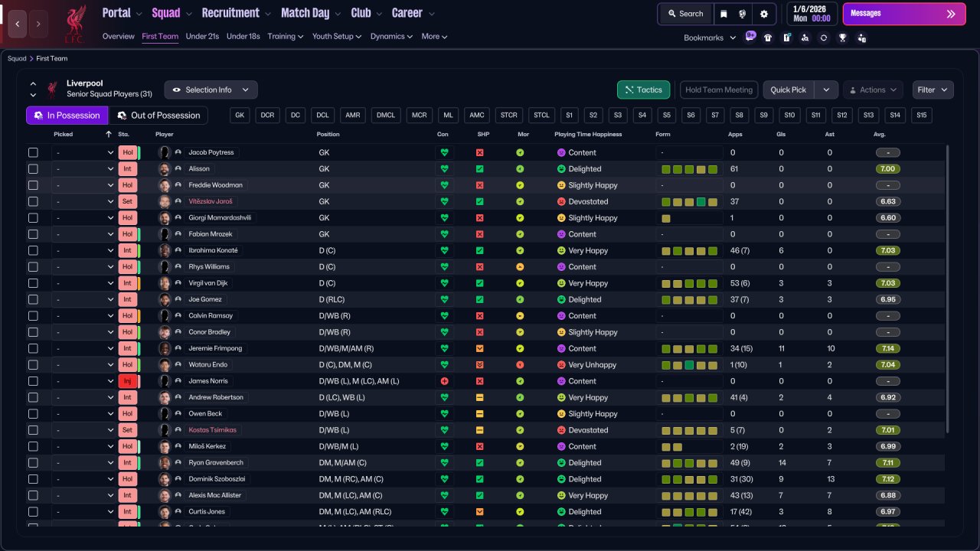Viewport: 980px width, 551px height.
Task: Click the Liverpool club crest logo
Action: tap(74, 23)
